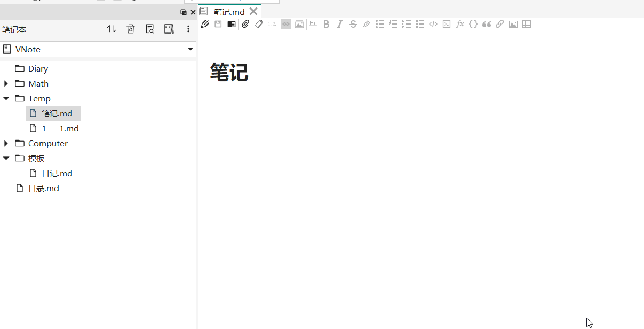Switch to the 笔记.md editor tab
This screenshot has height=329, width=644.
(229, 12)
